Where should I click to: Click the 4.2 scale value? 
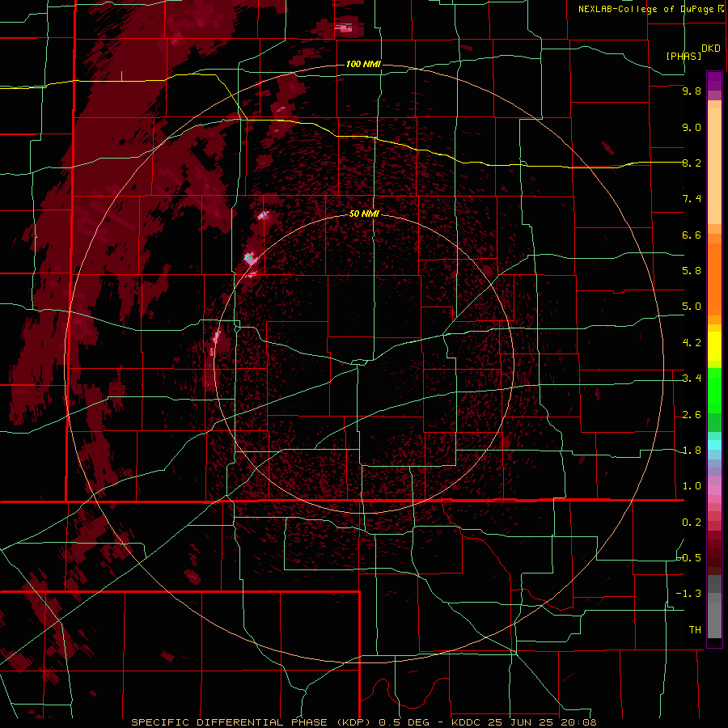tap(692, 343)
